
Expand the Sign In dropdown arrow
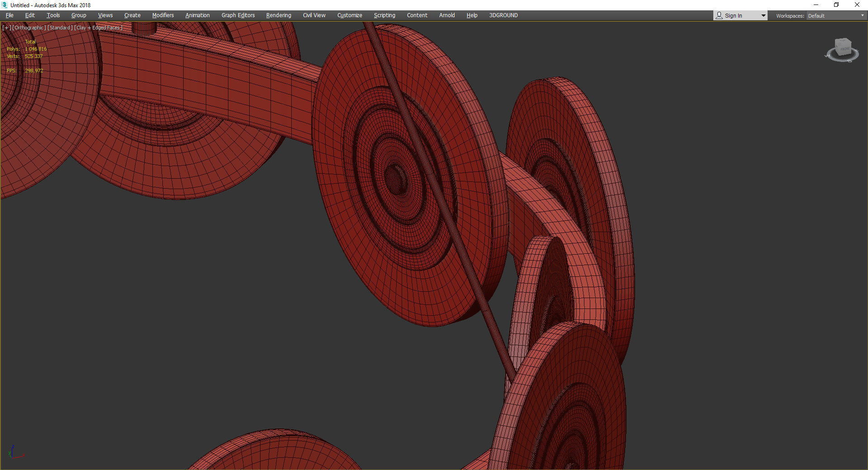[763, 16]
